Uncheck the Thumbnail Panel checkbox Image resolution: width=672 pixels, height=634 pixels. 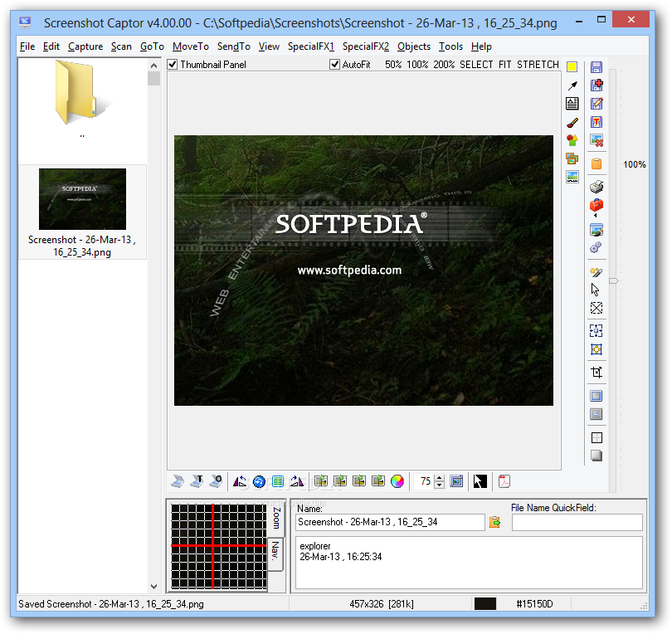(173, 64)
